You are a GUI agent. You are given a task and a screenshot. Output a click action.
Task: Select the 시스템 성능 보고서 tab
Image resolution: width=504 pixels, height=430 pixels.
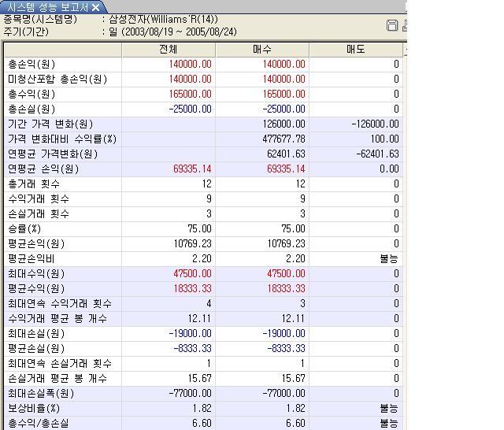point(46,7)
